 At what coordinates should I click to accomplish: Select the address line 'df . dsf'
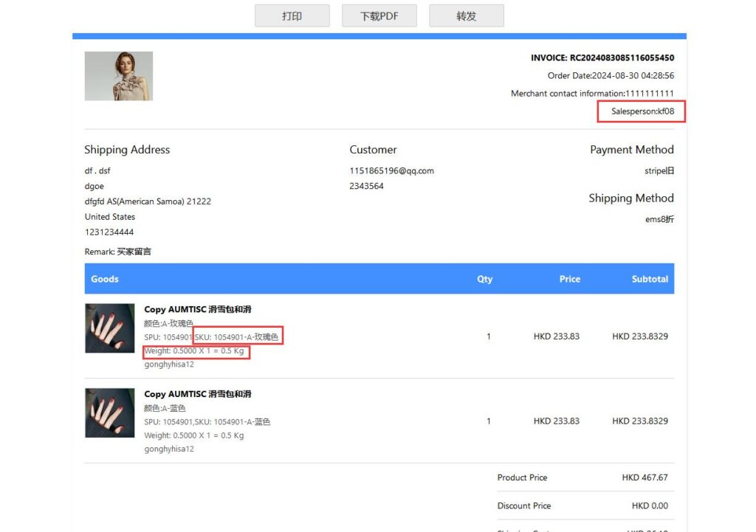pyautogui.click(x=97, y=170)
